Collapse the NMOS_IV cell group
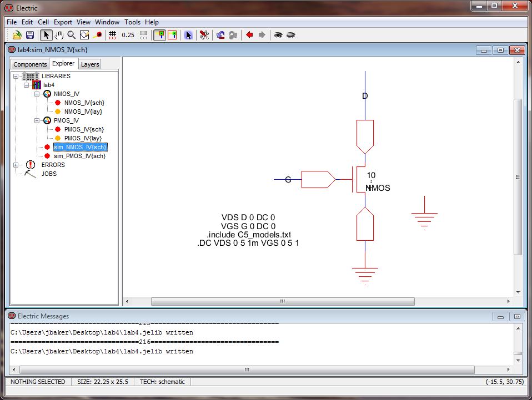Image resolution: width=532 pixels, height=400 pixels. tap(37, 94)
